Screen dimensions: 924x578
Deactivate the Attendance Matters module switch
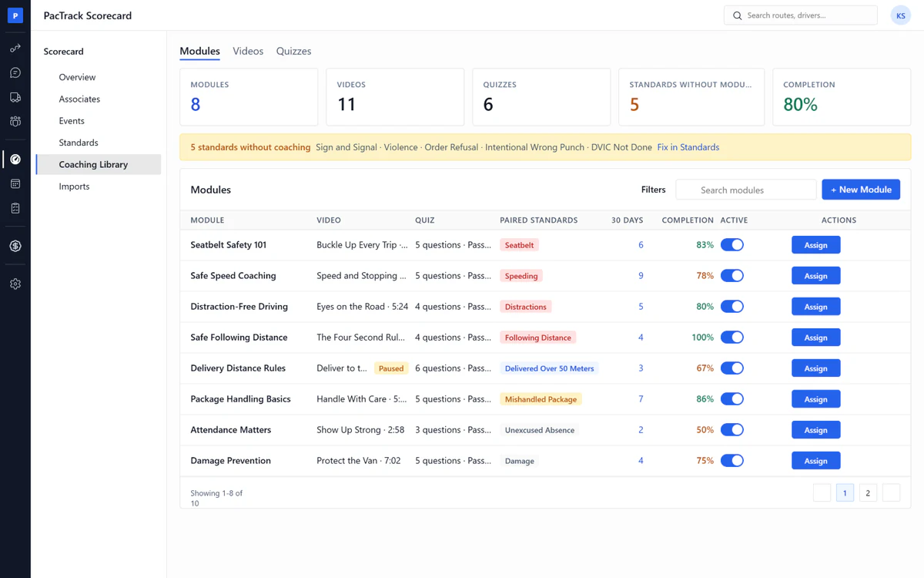[x=732, y=430]
